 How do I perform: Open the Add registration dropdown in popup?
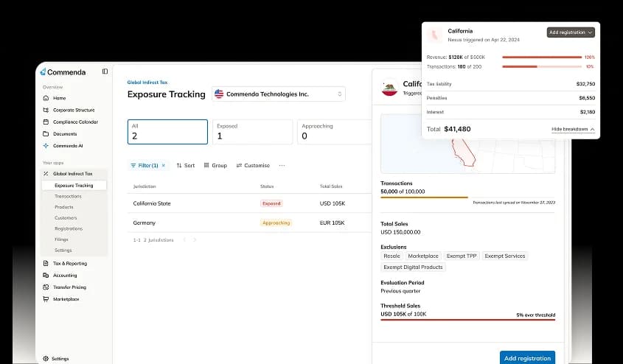[x=571, y=32]
